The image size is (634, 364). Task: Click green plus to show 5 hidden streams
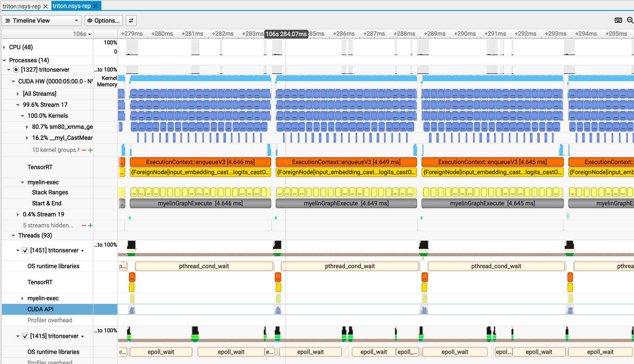click(91, 225)
